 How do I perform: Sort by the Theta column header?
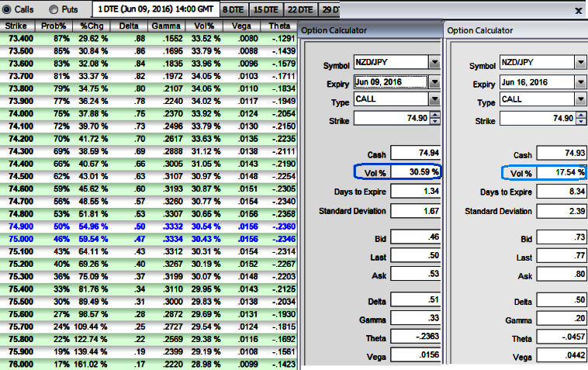click(x=280, y=26)
